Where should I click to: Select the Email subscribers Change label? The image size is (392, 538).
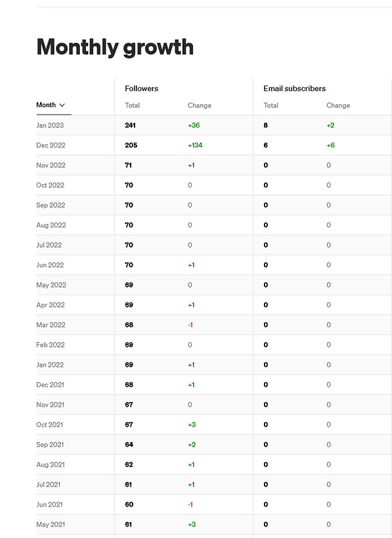pos(338,105)
